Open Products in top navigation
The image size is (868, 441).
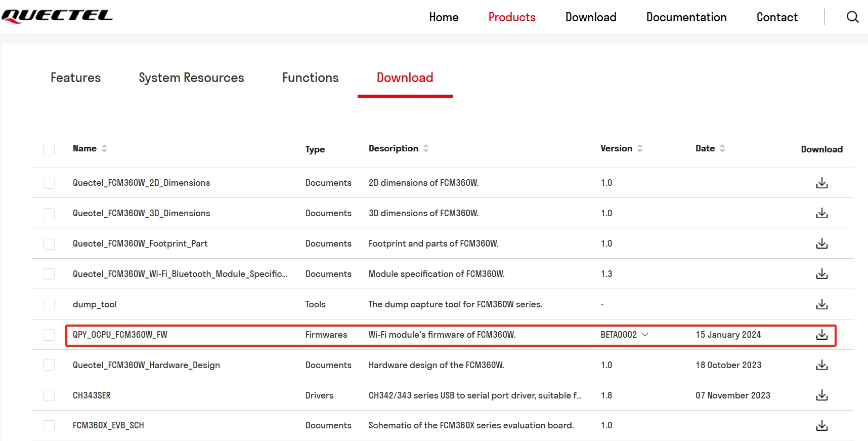click(x=512, y=17)
